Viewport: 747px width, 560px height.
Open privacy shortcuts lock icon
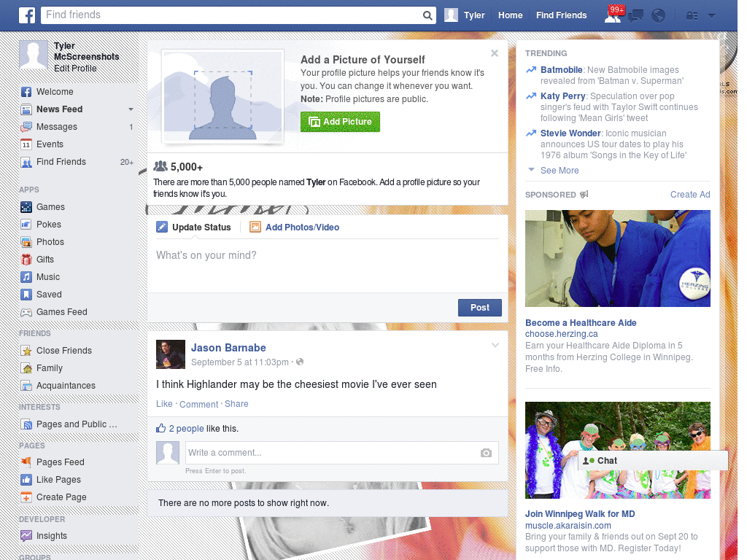click(692, 16)
